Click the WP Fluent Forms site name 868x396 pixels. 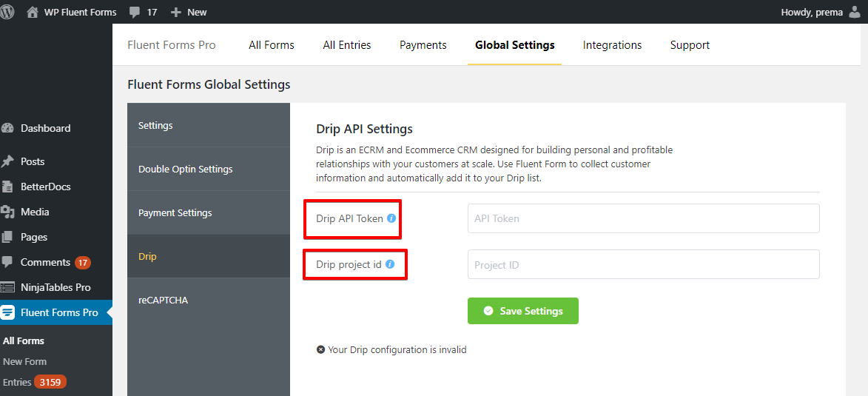(x=80, y=12)
